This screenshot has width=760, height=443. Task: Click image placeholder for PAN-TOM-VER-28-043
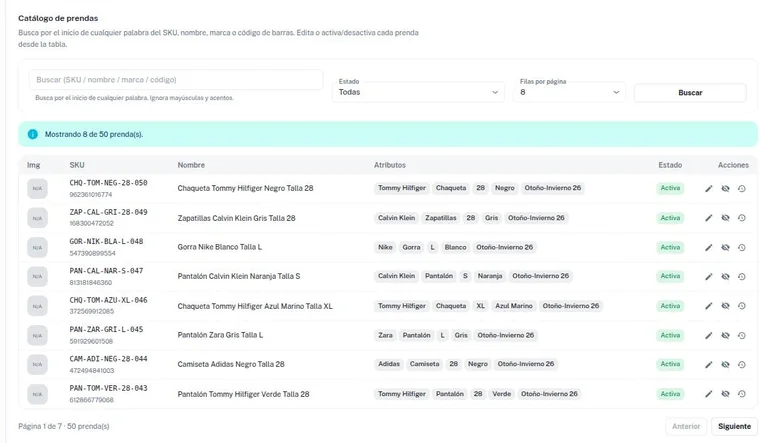tap(37, 394)
